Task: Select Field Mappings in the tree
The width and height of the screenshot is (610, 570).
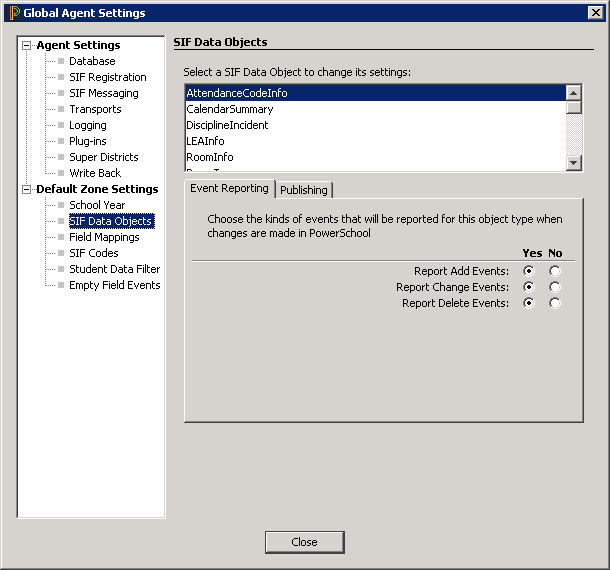Action: point(104,237)
